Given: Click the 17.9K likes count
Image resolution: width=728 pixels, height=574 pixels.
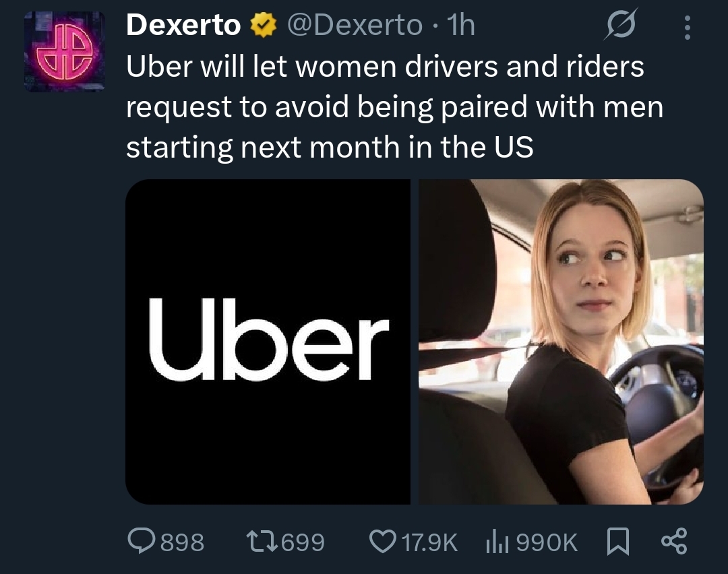Looking at the screenshot, I should (x=430, y=542).
